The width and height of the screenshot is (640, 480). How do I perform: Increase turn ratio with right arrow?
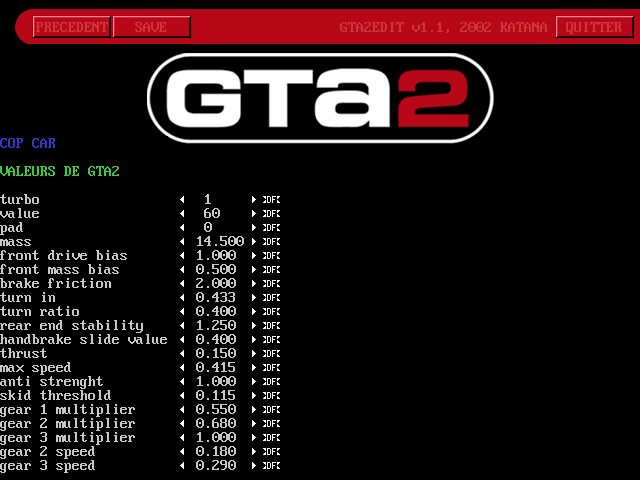[253, 311]
